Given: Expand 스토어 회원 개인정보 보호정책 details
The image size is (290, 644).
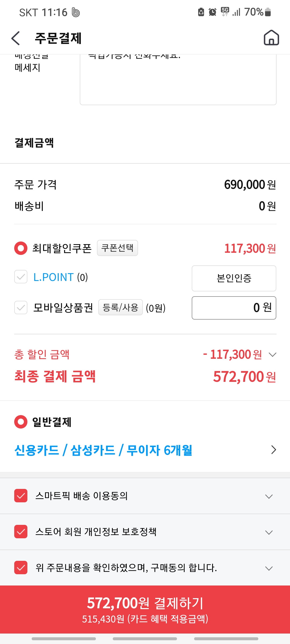Looking at the screenshot, I should tap(269, 532).
